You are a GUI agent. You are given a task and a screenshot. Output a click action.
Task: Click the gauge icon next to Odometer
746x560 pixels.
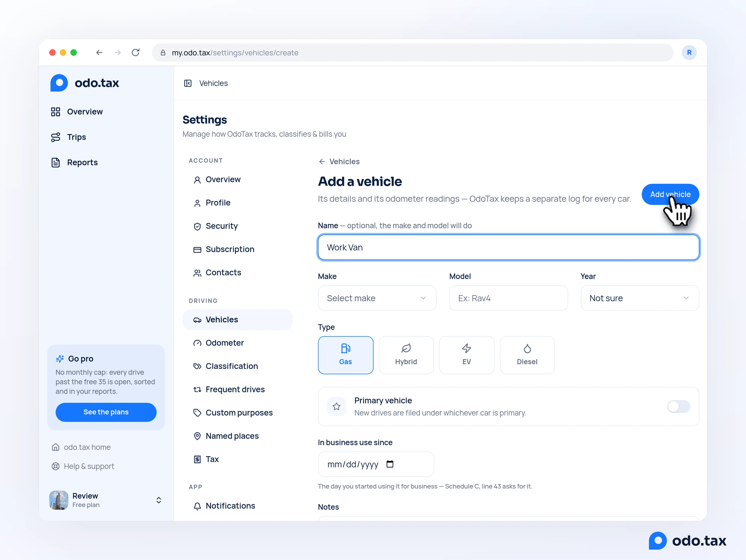(197, 343)
